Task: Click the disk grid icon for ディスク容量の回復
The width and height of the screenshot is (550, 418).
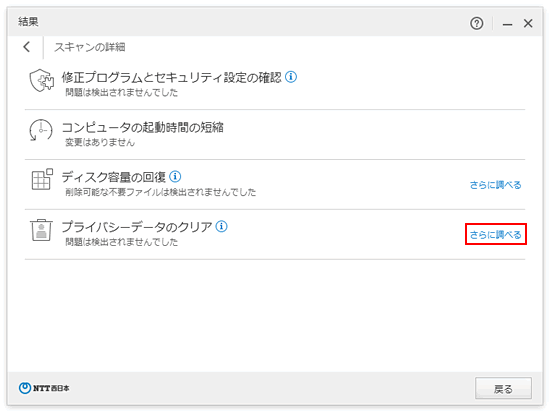Action: click(x=42, y=179)
